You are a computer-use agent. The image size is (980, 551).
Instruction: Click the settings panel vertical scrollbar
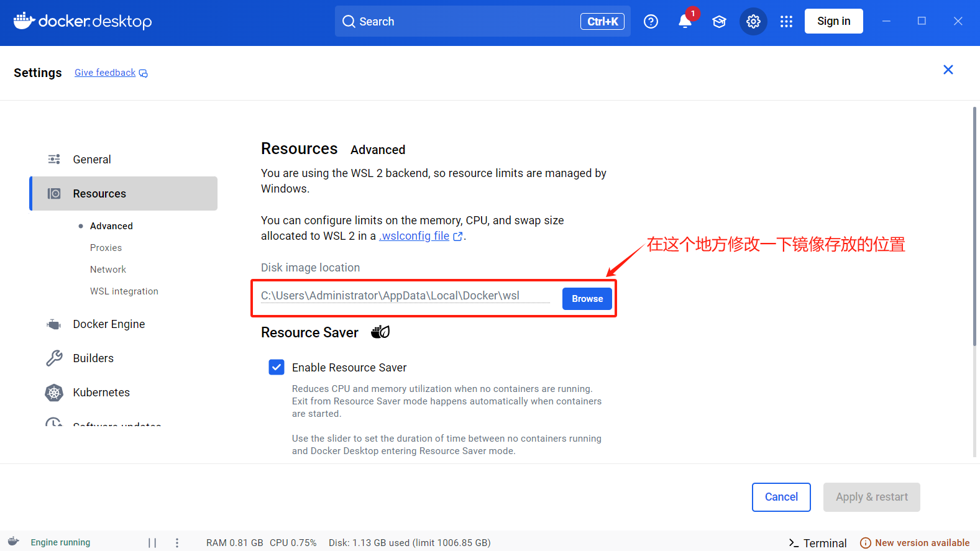[x=974, y=227]
